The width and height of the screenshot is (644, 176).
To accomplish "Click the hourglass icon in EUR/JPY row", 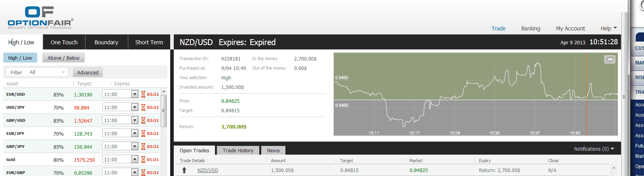I will [143, 134].
